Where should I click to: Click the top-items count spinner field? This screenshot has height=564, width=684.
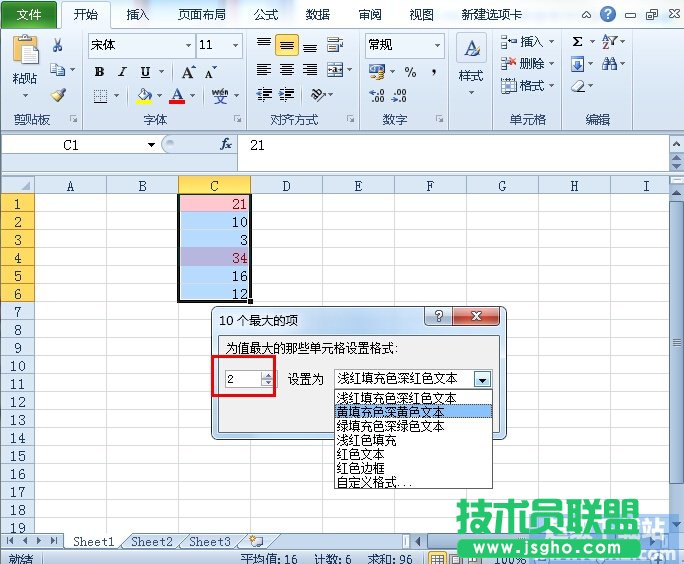242,379
